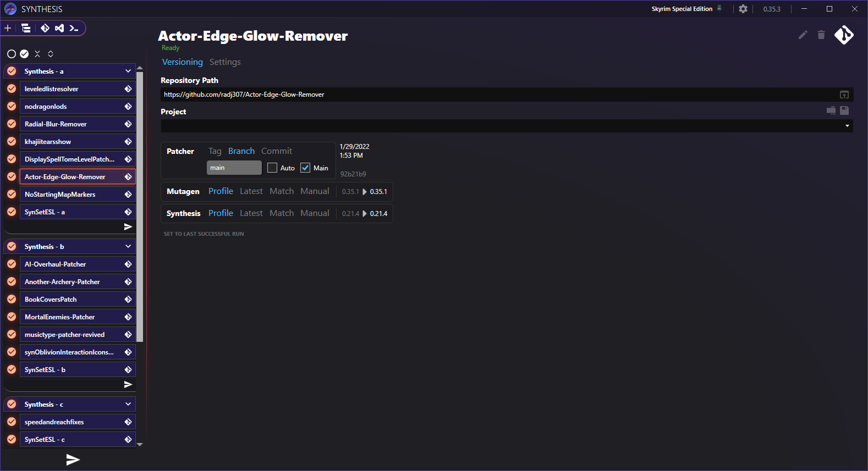The height and width of the screenshot is (471, 868).
Task: Click the pencil icon to rename patcher
Action: (803, 35)
